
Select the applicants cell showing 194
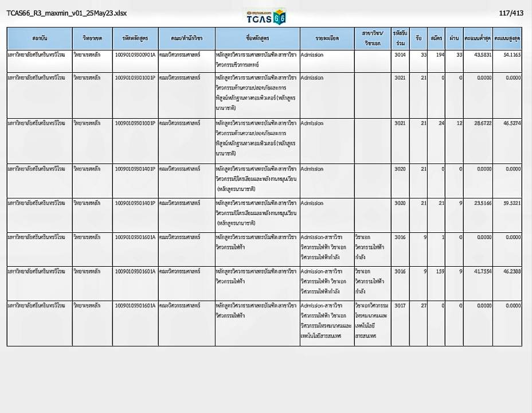point(439,55)
